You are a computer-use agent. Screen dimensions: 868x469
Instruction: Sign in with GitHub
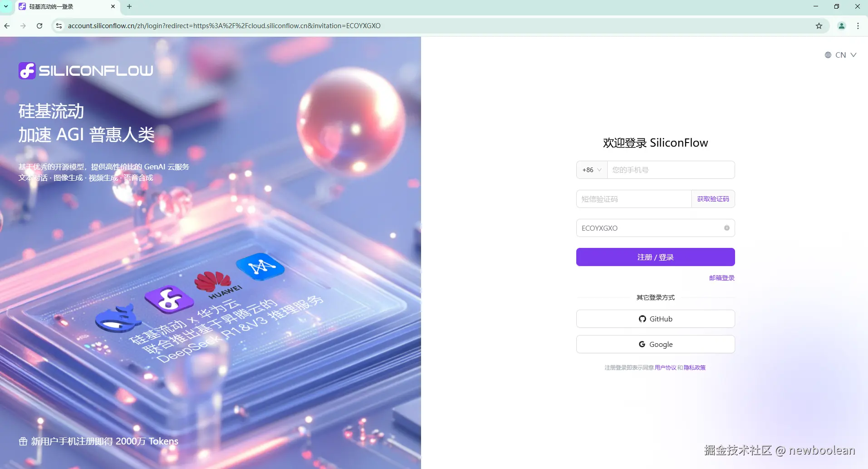pos(655,319)
